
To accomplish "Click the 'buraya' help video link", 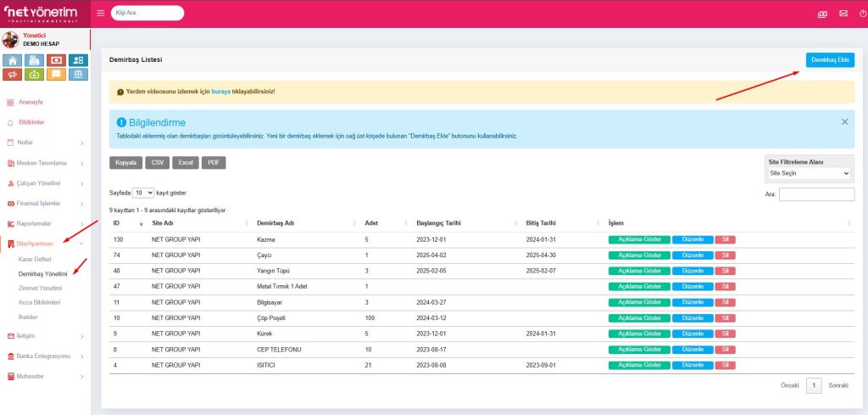I will pos(220,91).
